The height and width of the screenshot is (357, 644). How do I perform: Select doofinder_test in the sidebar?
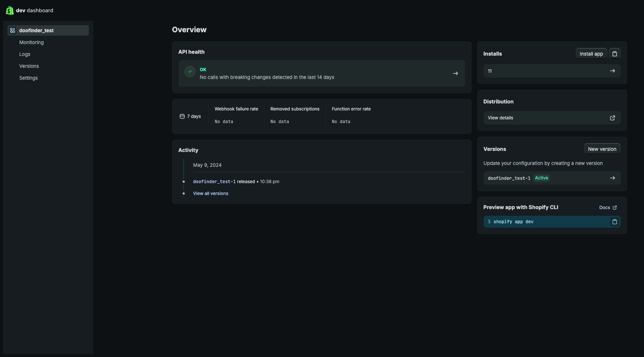click(48, 30)
